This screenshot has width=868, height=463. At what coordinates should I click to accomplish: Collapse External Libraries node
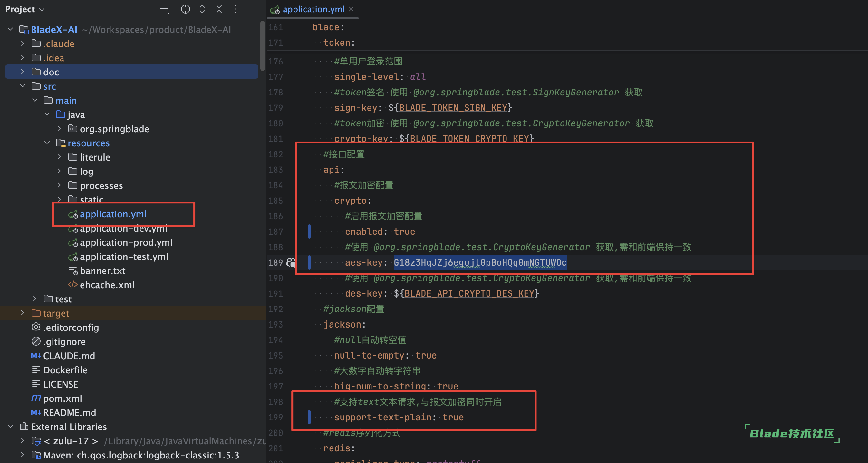click(x=10, y=427)
